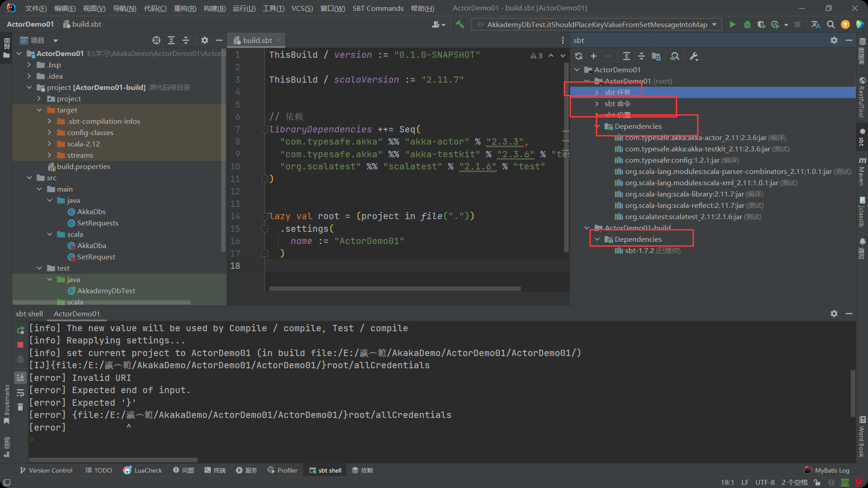Open MyBatis Log tool window
868x488 pixels.
click(x=827, y=470)
